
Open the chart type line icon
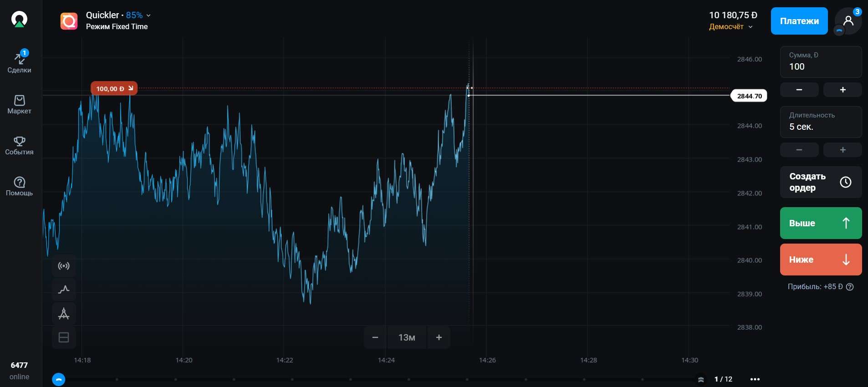[64, 290]
